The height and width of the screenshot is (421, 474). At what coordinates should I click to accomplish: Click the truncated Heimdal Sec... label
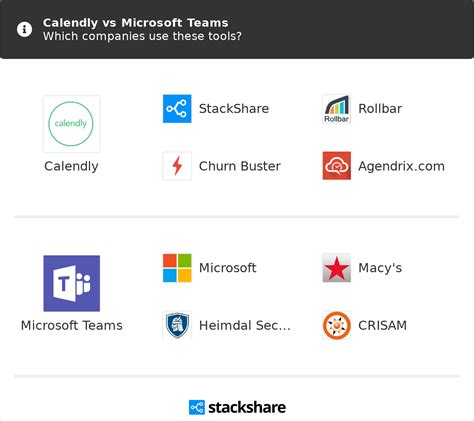(245, 325)
